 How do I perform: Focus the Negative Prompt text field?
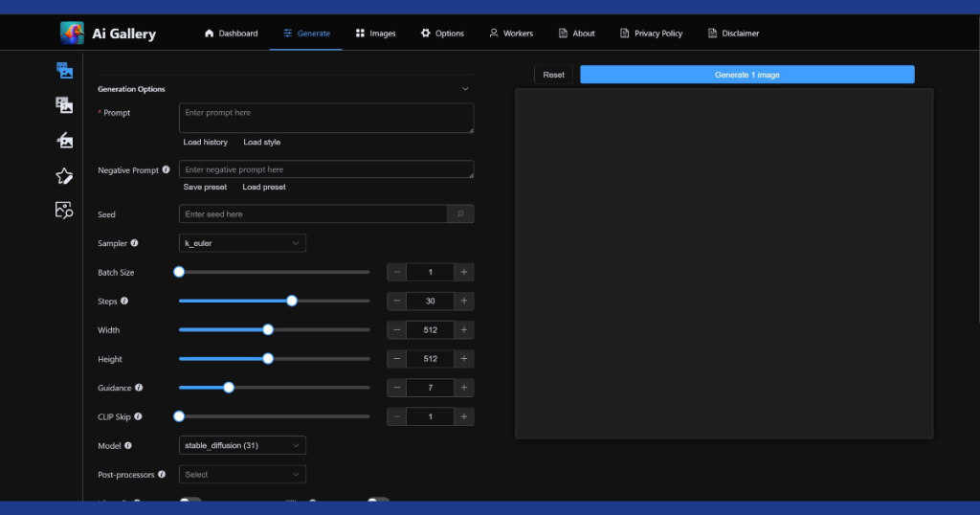(326, 169)
